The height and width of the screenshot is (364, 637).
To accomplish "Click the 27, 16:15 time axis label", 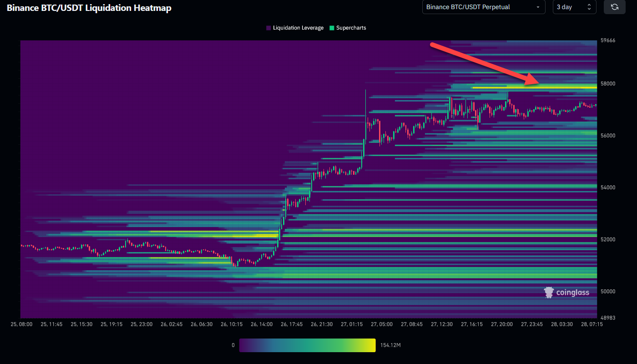I will point(471,324).
